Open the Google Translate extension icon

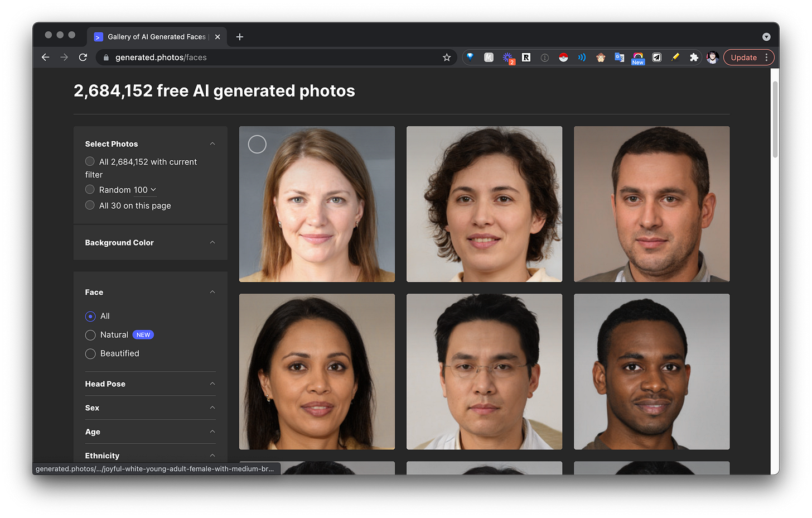click(619, 57)
